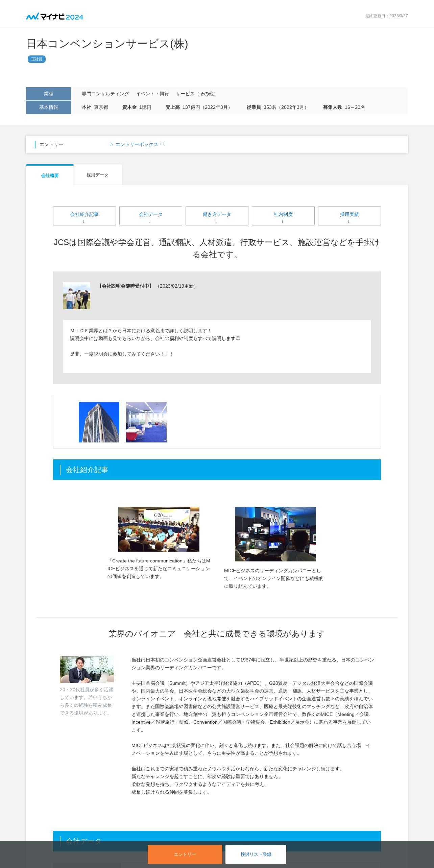The width and height of the screenshot is (434, 868).
Task: Click the external window icon beside エントリーボックス
Action: coord(162,144)
